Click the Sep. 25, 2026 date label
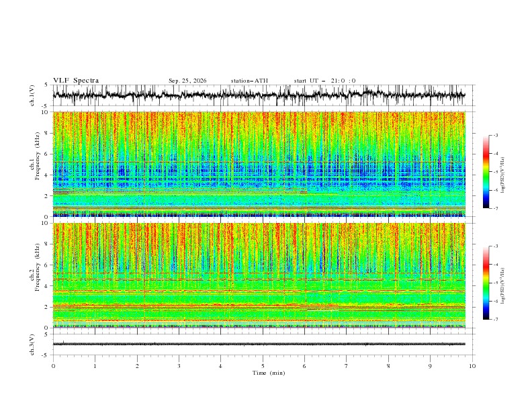532x411 pixels. (x=187, y=81)
